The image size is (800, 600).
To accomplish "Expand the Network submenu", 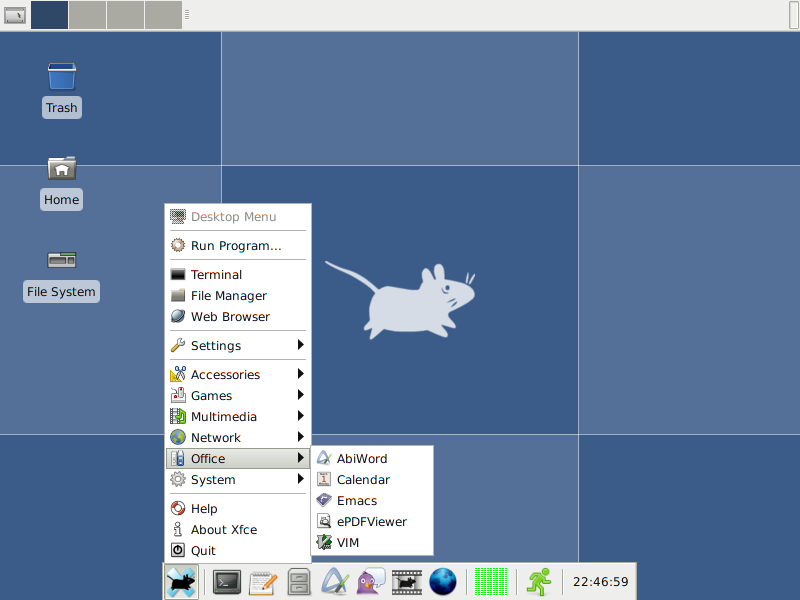I will click(x=238, y=437).
